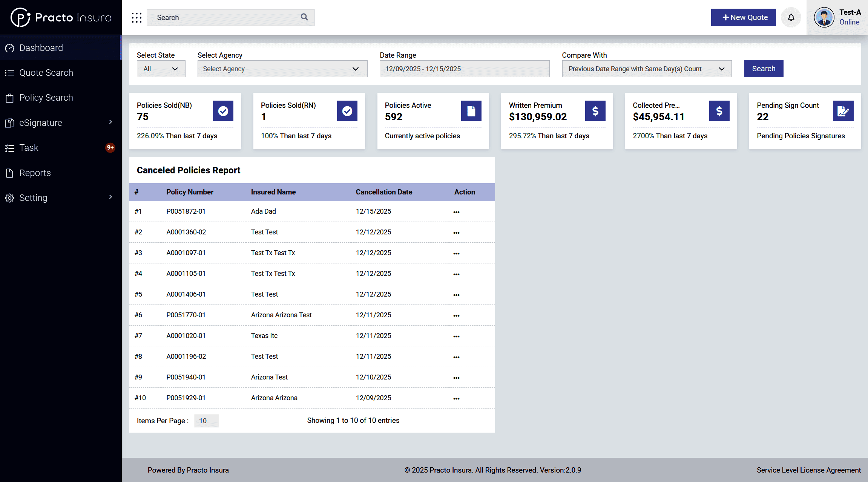
Task: Open the Select Agency dropdown
Action: tap(282, 69)
